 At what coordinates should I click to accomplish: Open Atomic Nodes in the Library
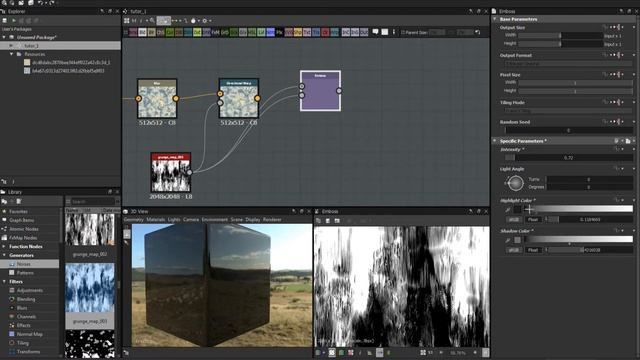[24, 229]
